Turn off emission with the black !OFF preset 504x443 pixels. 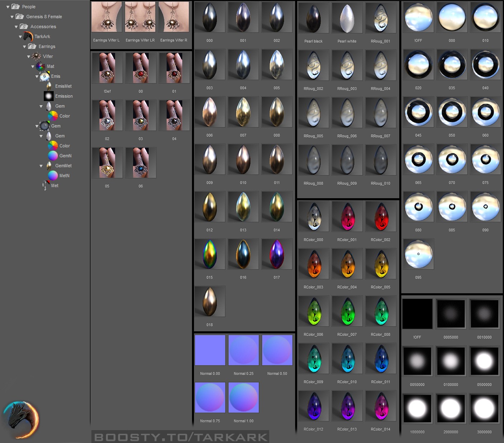click(x=417, y=314)
